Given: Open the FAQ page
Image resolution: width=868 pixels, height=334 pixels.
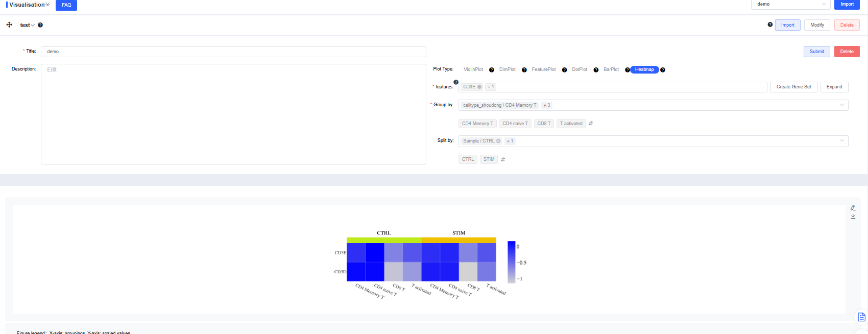Looking at the screenshot, I should [x=66, y=5].
